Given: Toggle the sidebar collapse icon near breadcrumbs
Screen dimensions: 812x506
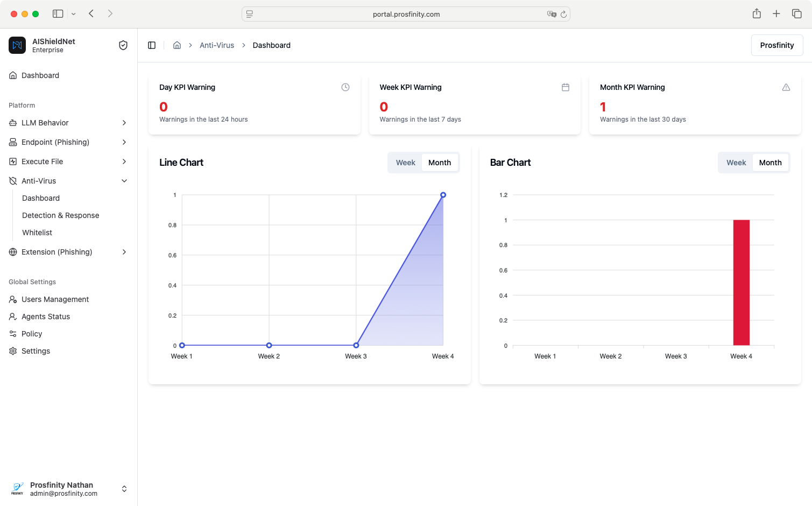Looking at the screenshot, I should pos(152,45).
